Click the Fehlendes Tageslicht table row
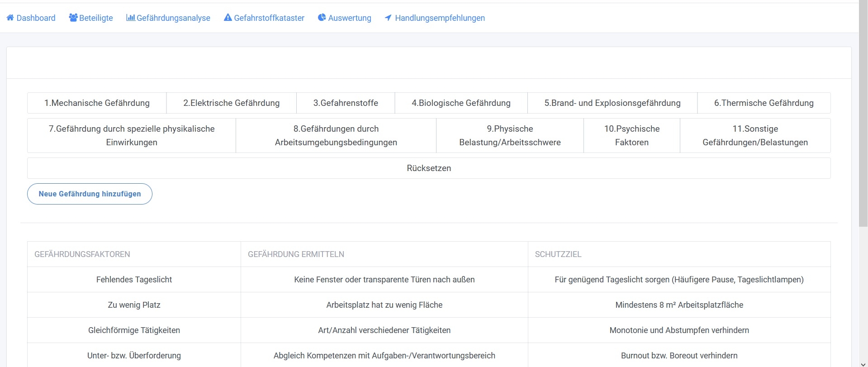 click(134, 280)
